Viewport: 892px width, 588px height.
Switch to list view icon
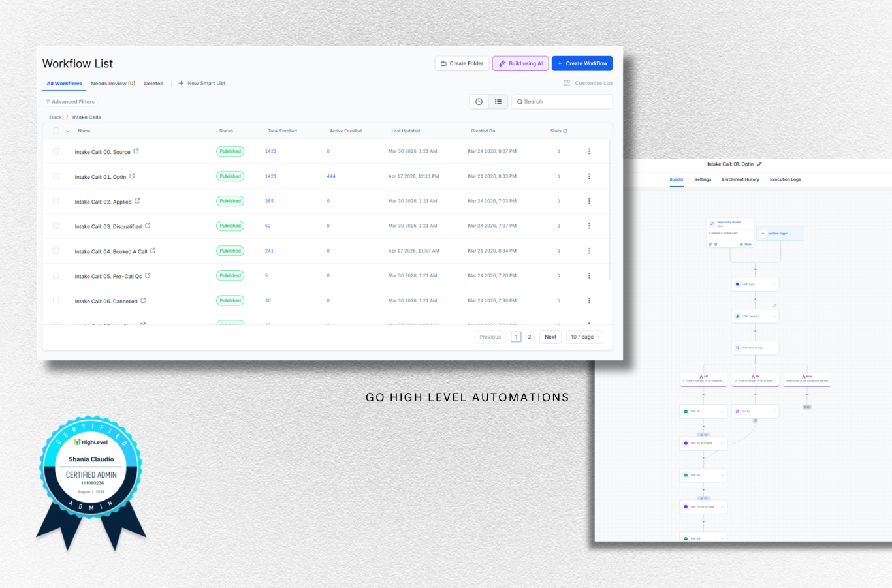pos(498,102)
